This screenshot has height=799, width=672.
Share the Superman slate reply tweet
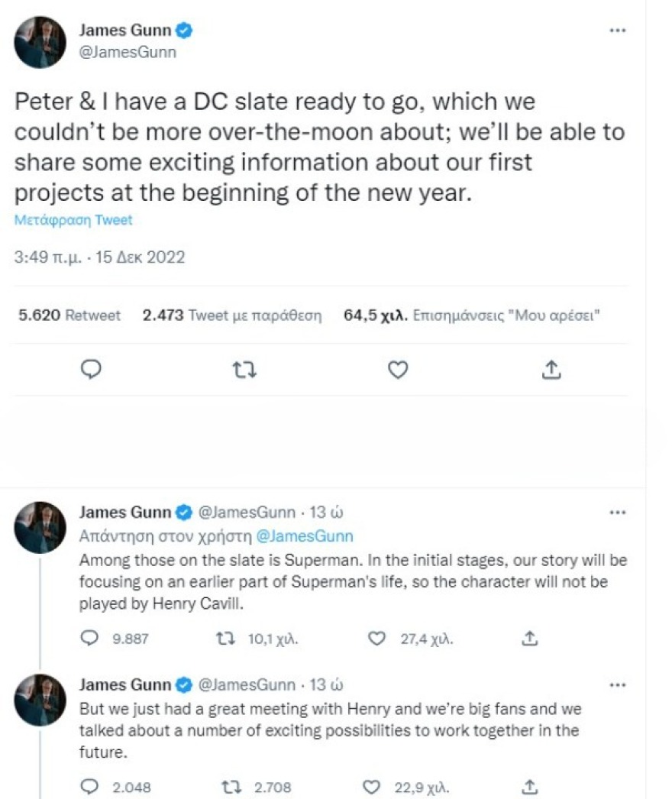pos(530,639)
